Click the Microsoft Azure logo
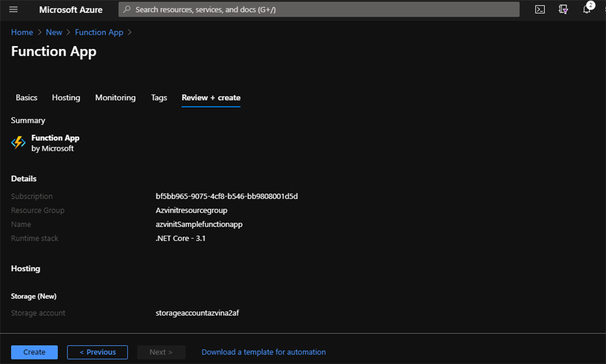Viewport: 606px width, 364px height. (x=70, y=9)
